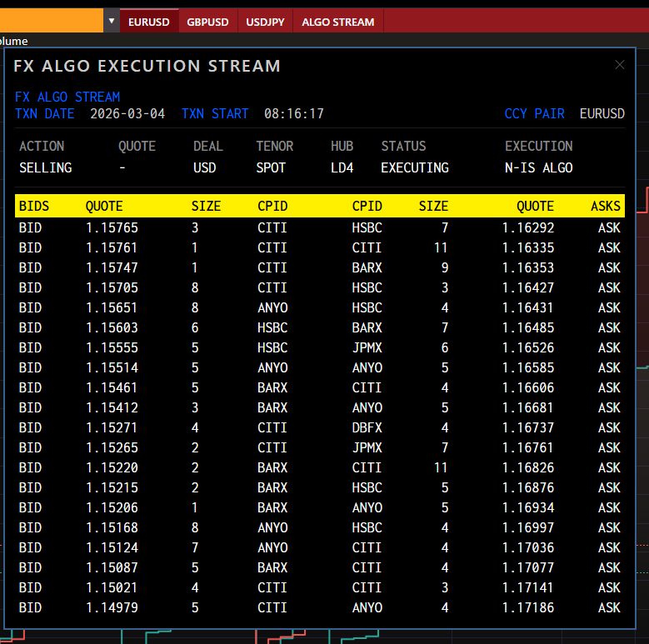Switch to the EURUSD tab
Viewport: 649px width, 644px height.
[x=148, y=22]
